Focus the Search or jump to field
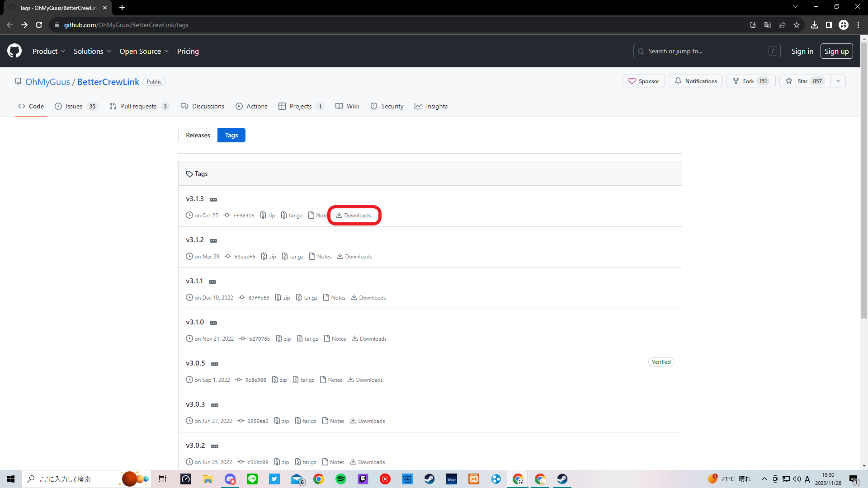The image size is (868, 488). click(x=706, y=51)
